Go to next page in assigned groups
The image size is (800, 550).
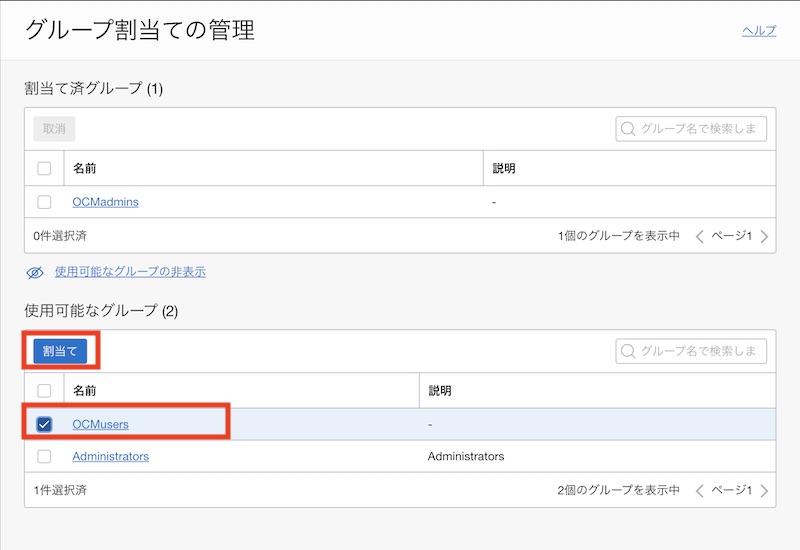click(x=765, y=237)
